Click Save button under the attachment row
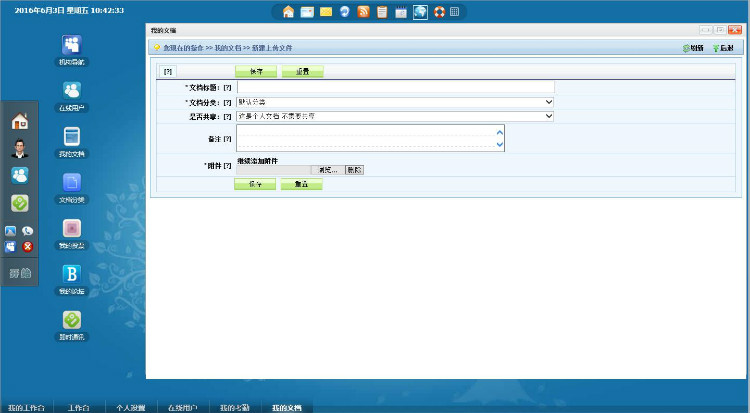The height and width of the screenshot is (413, 750). pos(255,184)
